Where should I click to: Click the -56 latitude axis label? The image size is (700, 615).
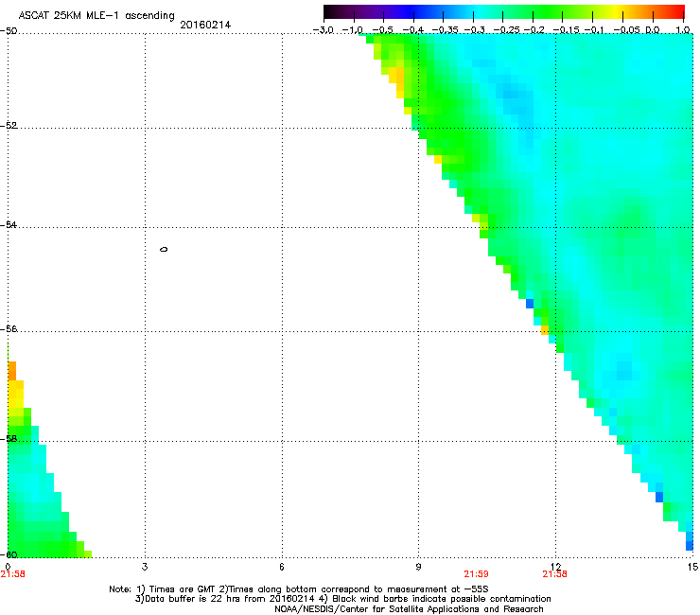point(9,328)
